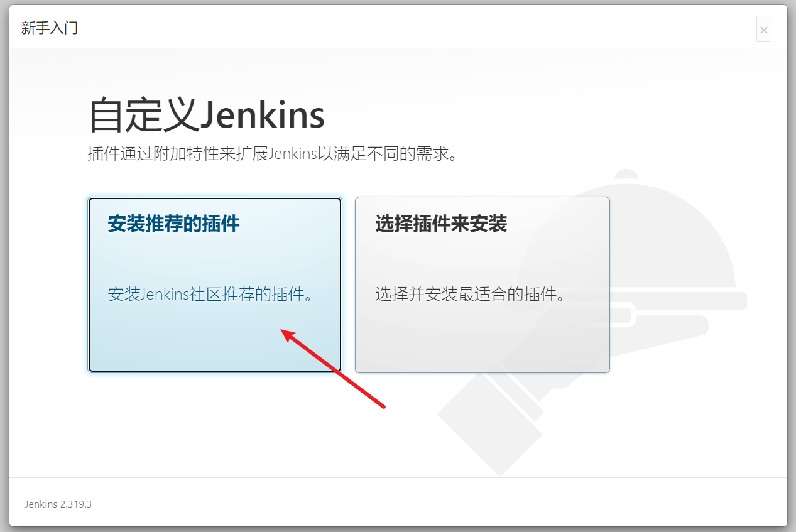The height and width of the screenshot is (532, 796).
Task: Choose the 安装推荐的插件 option card
Action: coord(215,285)
